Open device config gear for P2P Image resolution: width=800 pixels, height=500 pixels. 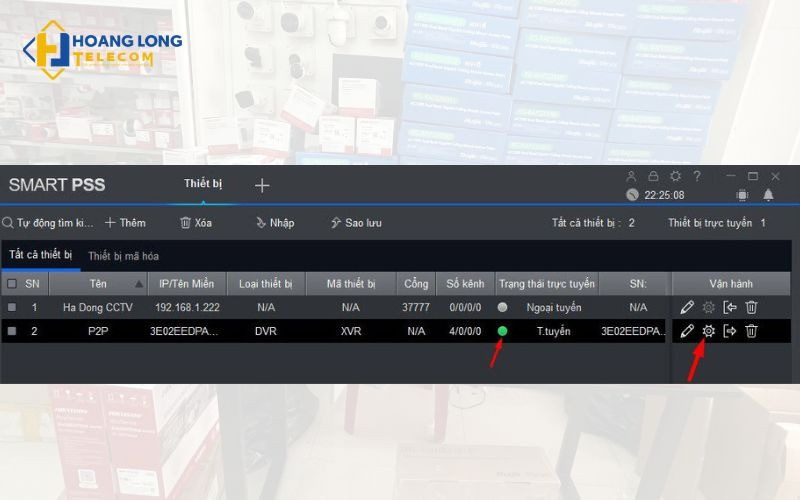point(708,331)
